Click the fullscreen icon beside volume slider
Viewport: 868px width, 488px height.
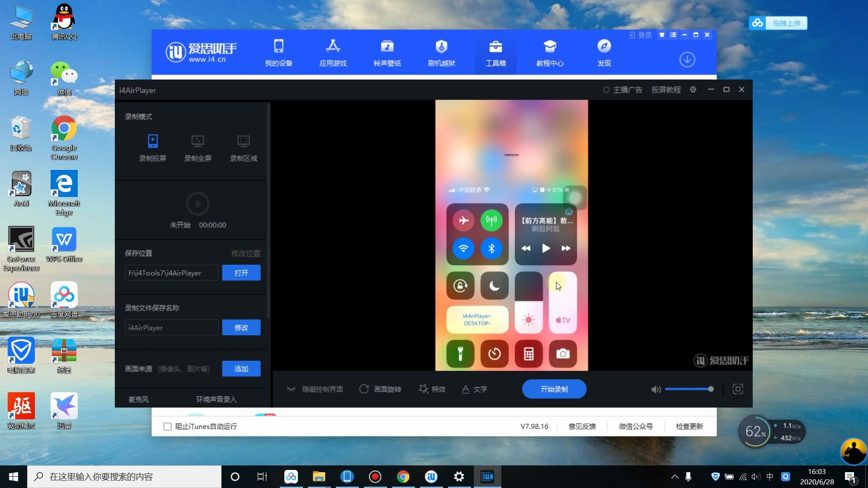[x=738, y=389]
